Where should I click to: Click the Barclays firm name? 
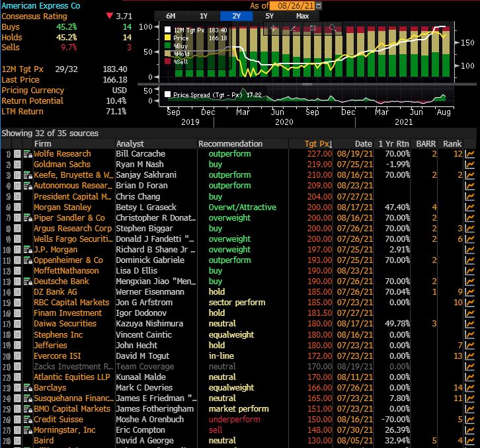click(50, 388)
